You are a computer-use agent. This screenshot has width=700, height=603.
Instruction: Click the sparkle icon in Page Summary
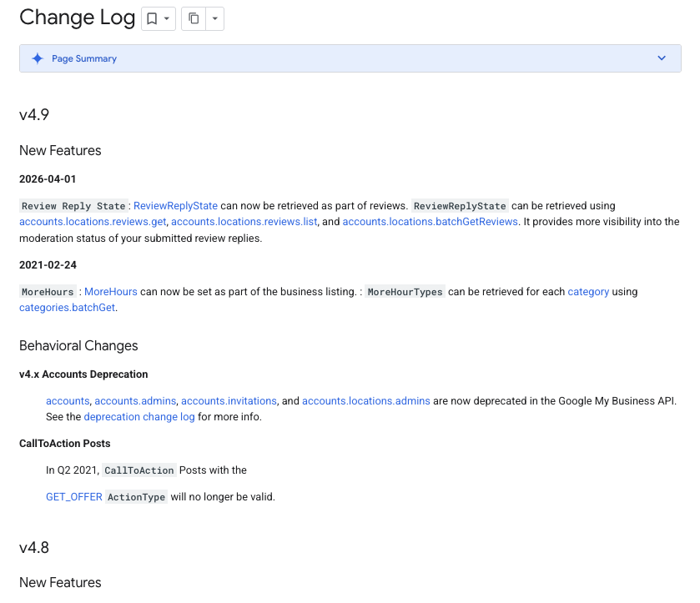pos(38,58)
